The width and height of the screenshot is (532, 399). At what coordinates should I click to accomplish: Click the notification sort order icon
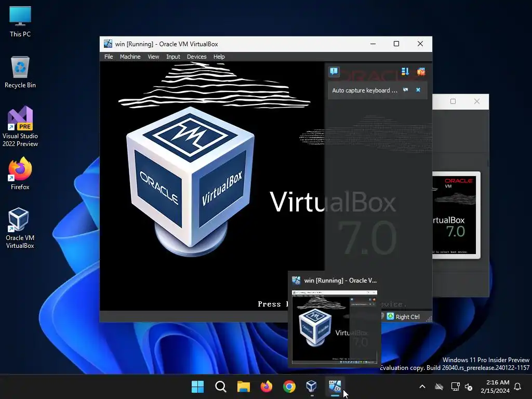405,72
